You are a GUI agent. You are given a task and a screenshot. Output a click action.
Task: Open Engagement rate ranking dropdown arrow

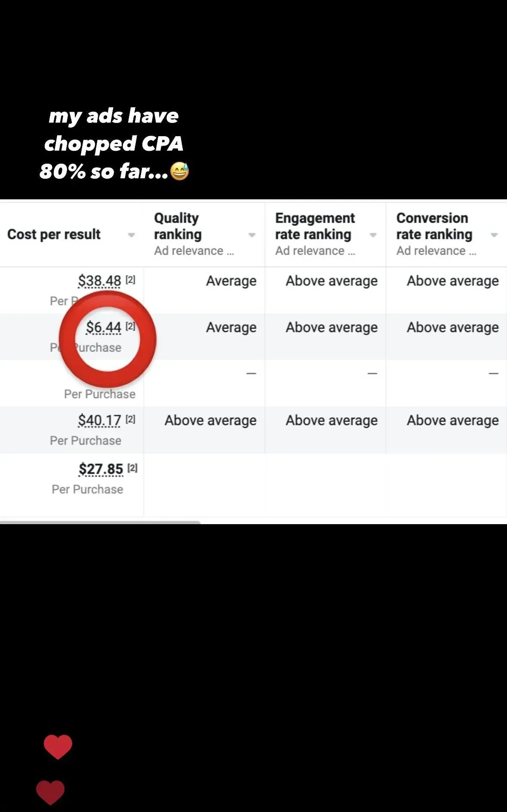click(373, 235)
